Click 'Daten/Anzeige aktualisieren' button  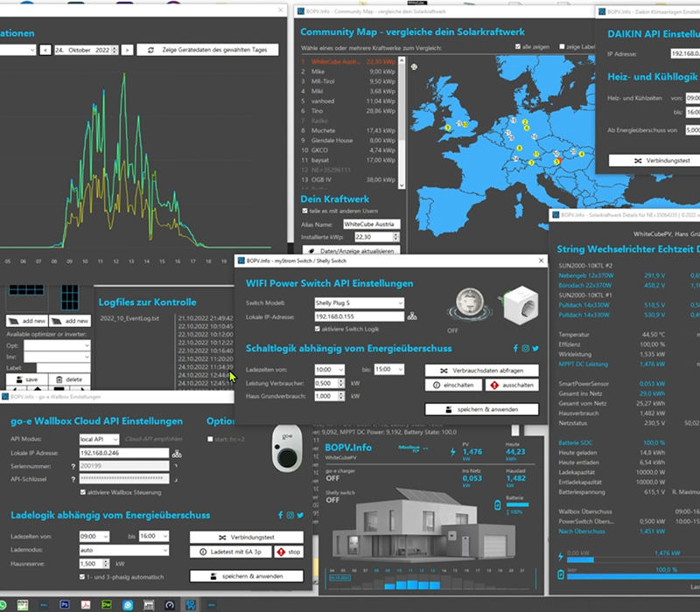pyautogui.click(x=351, y=251)
